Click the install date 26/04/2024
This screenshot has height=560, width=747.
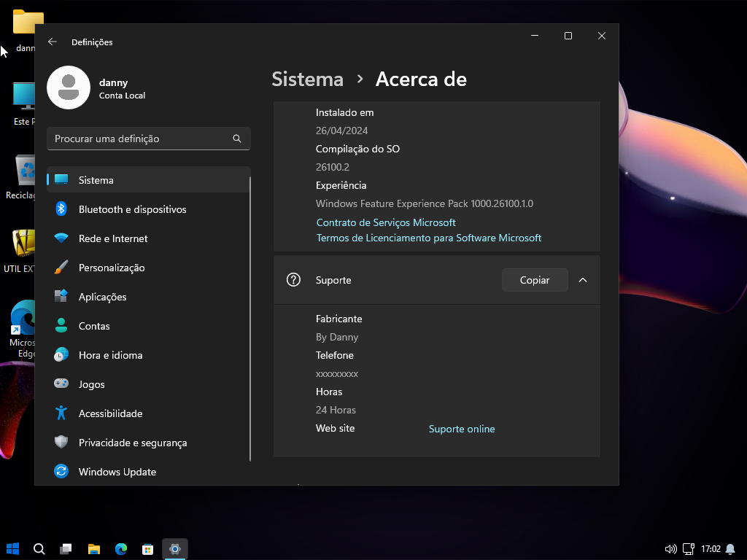[x=341, y=131]
